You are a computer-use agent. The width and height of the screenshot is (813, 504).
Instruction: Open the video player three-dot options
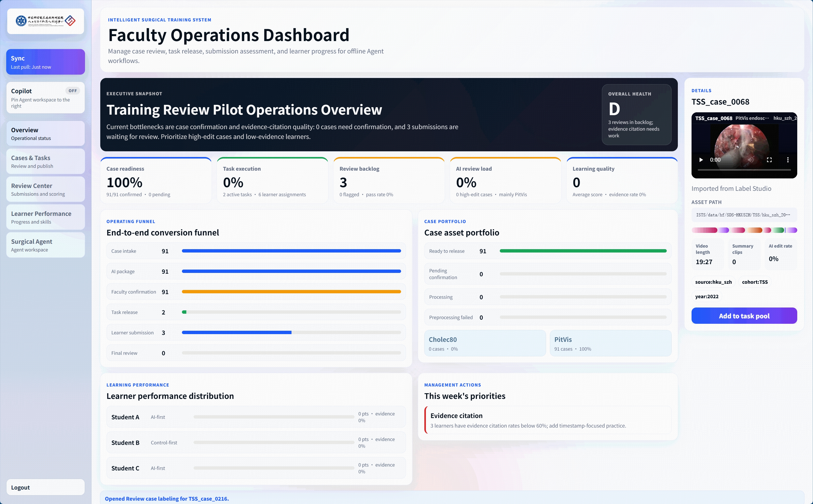pos(788,160)
